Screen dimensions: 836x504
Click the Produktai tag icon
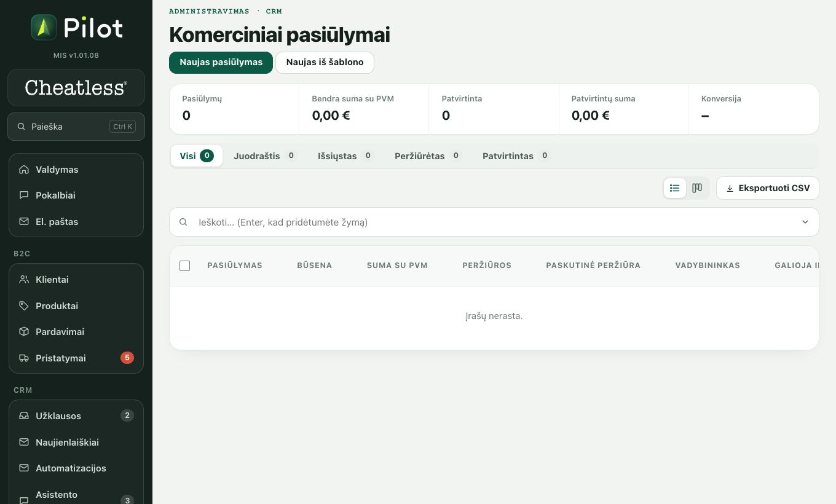[24, 306]
